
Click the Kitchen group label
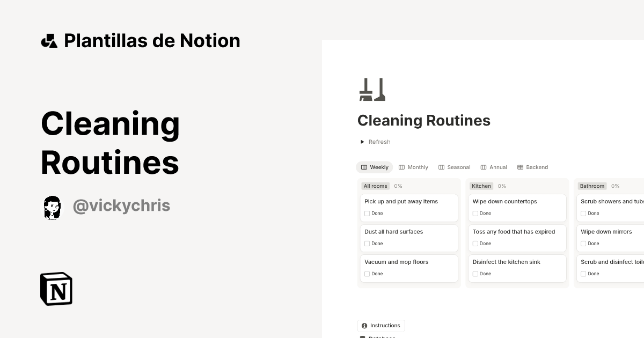click(481, 186)
